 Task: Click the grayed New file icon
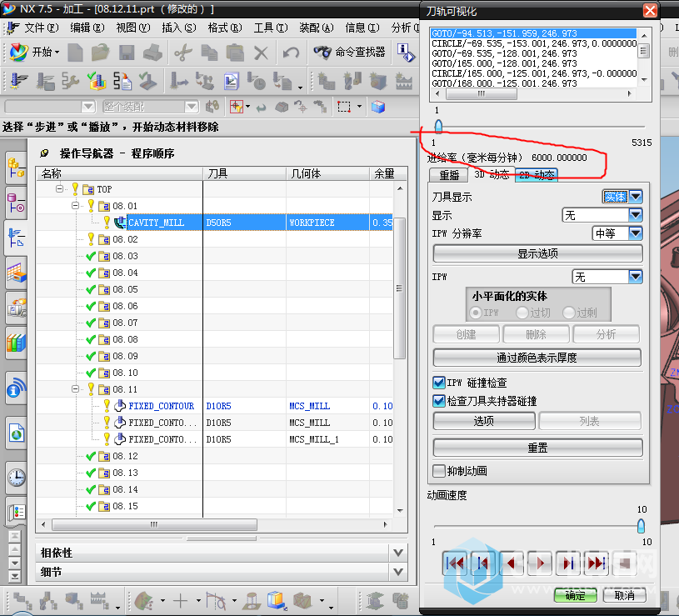(75, 53)
